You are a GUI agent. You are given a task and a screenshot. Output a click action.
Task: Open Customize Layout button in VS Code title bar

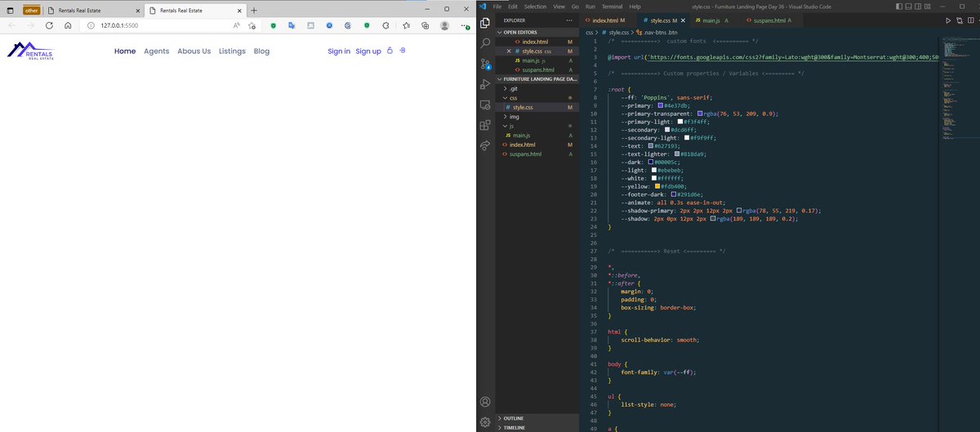click(x=929, y=7)
